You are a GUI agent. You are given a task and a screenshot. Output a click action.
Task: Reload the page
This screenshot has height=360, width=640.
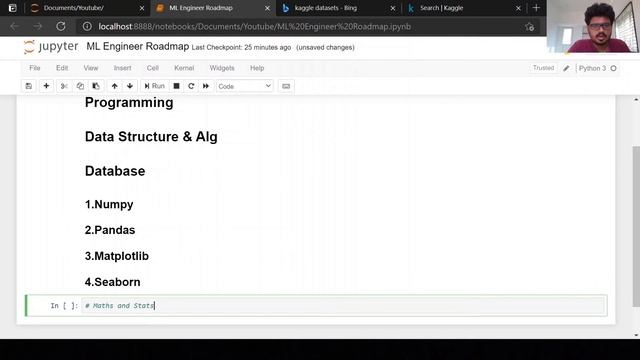[61, 27]
